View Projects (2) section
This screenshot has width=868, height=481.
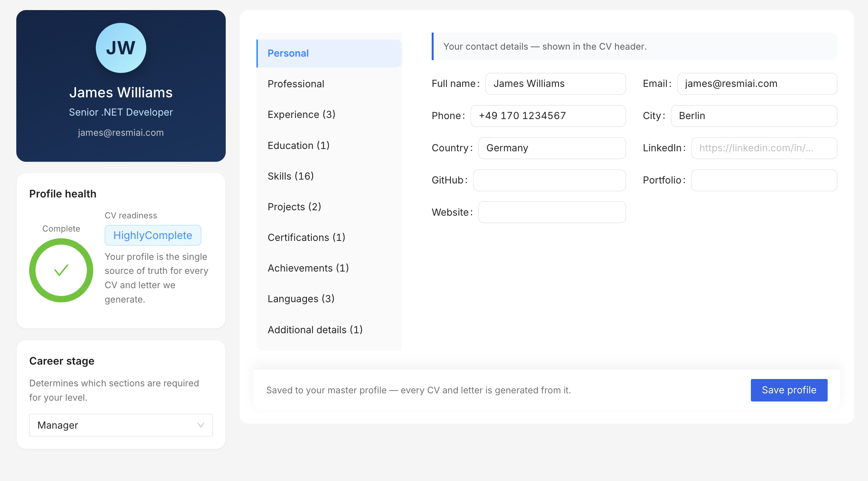coord(329,207)
